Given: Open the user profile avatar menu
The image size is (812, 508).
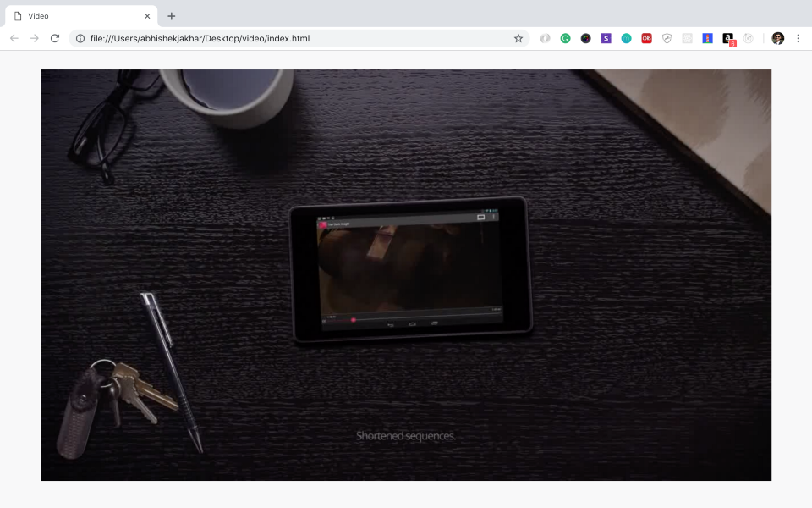Looking at the screenshot, I should pos(777,38).
